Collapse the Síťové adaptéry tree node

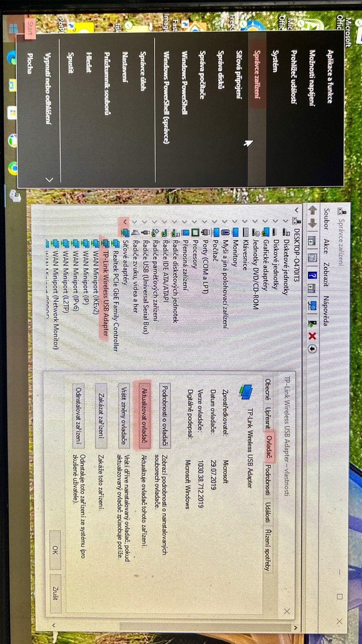pyautogui.click(x=125, y=221)
